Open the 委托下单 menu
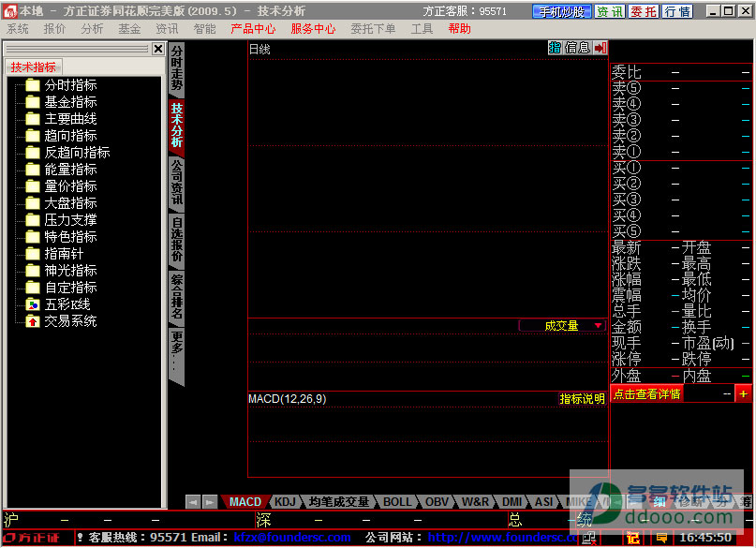 pyautogui.click(x=373, y=29)
